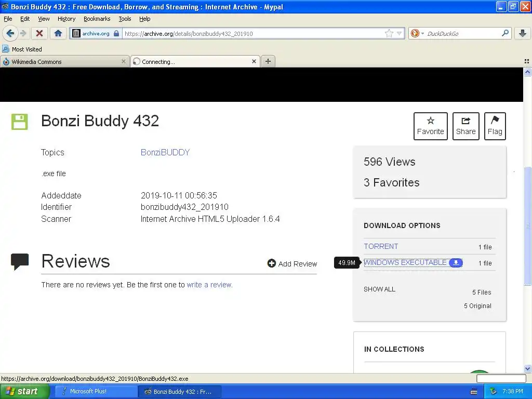The image size is (532, 399).
Task: Open the Downloads arrow button
Action: [x=523, y=33]
